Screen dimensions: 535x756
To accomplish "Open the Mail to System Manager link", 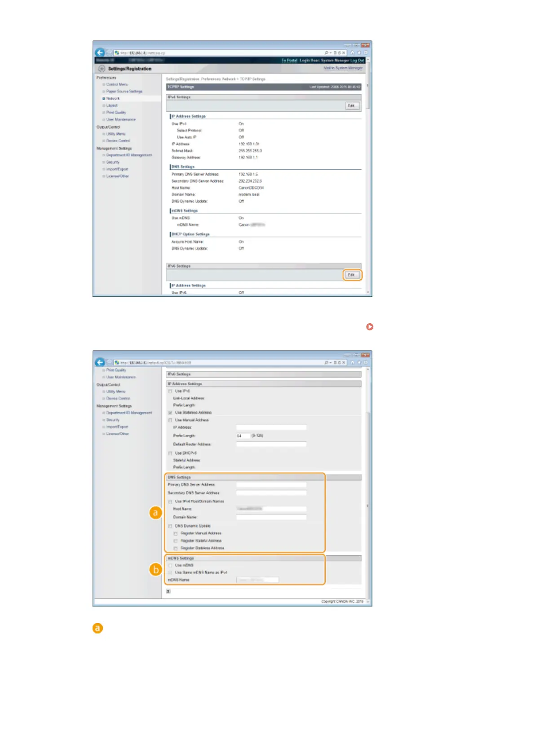I will (x=343, y=68).
